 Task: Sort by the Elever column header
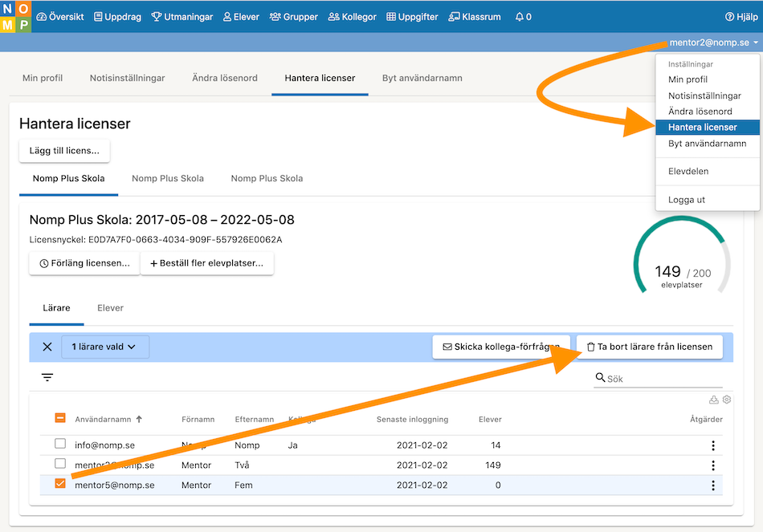(490, 419)
